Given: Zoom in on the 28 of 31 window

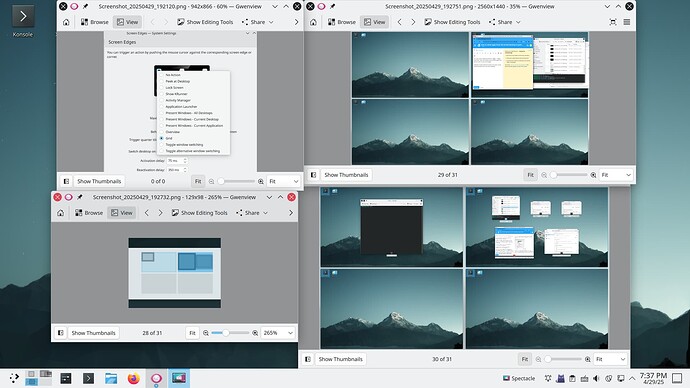Looking at the screenshot, I should coord(255,333).
